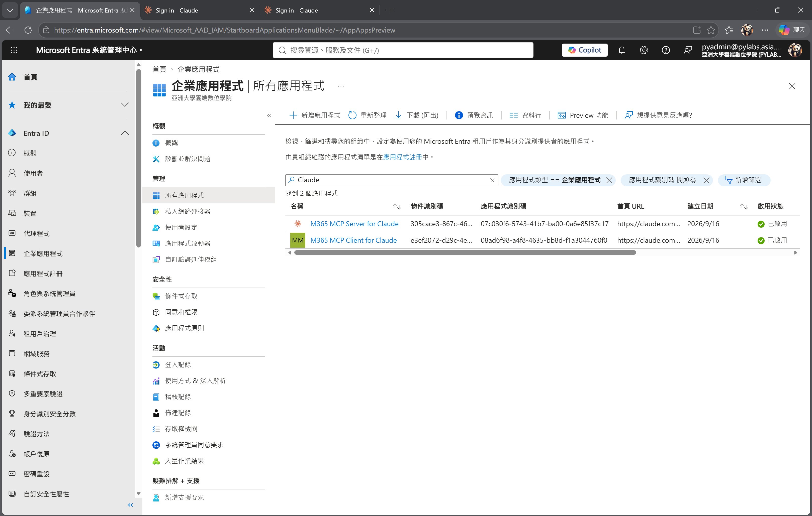Open the settings gear in Entra header
The height and width of the screenshot is (516, 812).
point(643,50)
